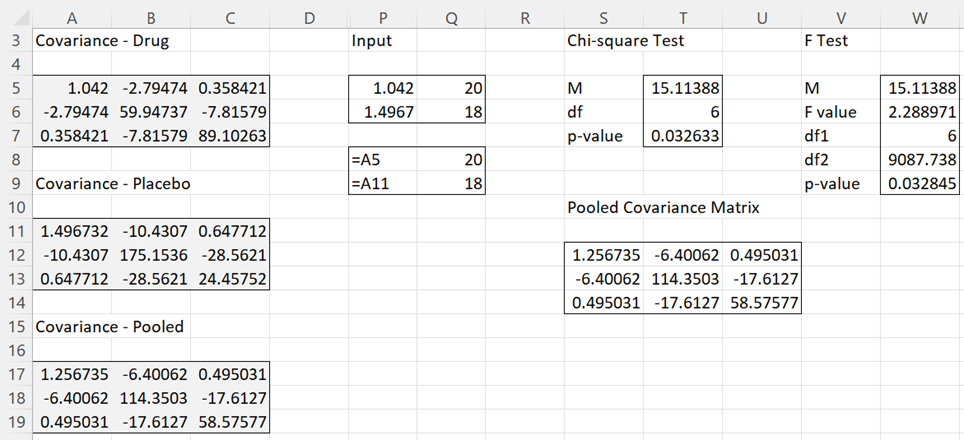
Task: Click cell with value 175.1536
Action: pos(151,255)
